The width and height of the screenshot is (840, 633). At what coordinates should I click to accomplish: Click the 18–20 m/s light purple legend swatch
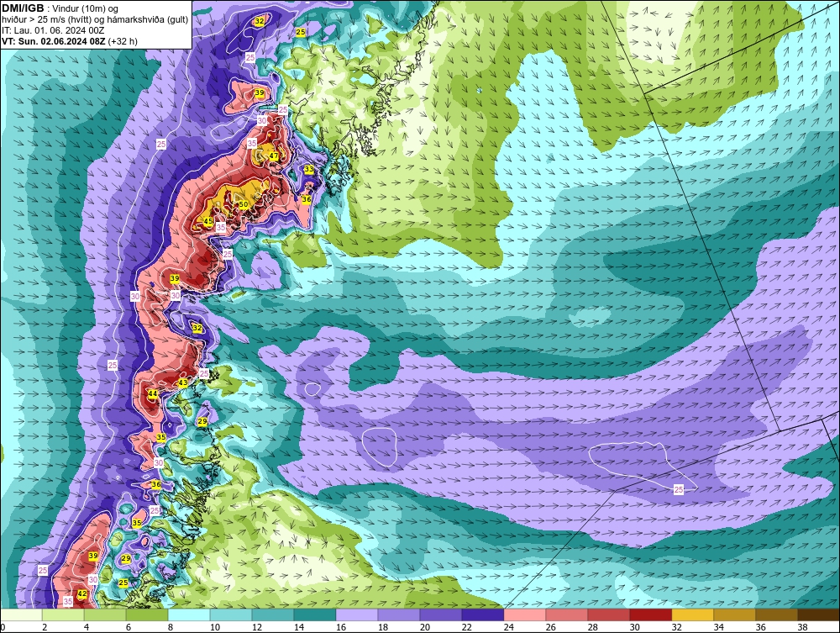coord(399,615)
